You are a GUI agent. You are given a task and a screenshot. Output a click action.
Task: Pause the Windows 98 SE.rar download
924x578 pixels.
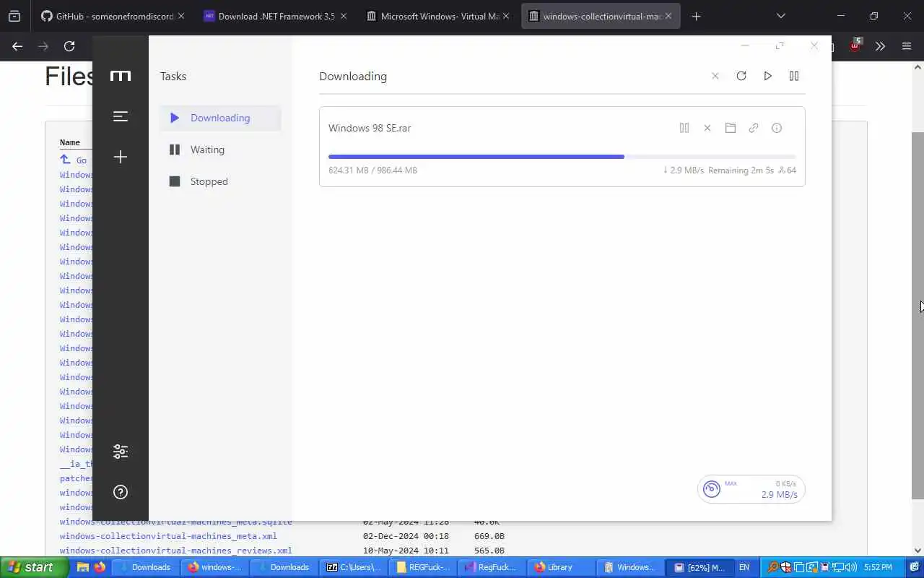(x=684, y=128)
